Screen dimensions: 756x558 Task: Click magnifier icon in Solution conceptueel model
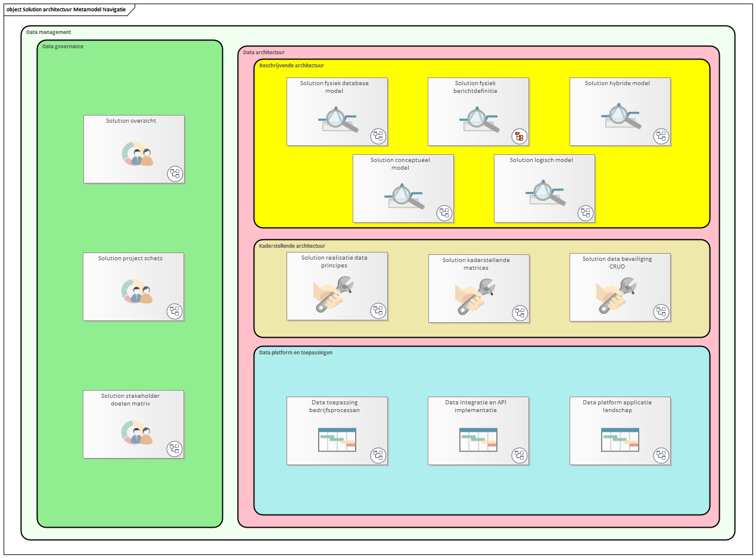(x=405, y=197)
